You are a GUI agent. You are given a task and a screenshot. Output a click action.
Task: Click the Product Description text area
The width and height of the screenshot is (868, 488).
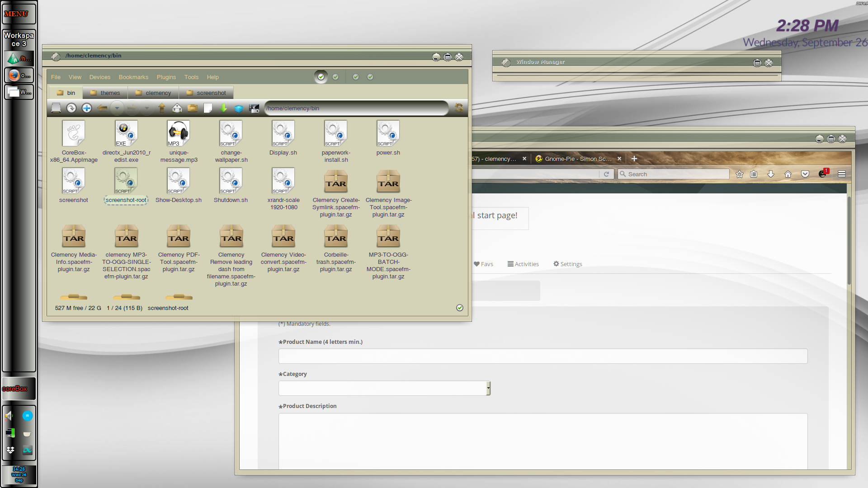pos(543,441)
